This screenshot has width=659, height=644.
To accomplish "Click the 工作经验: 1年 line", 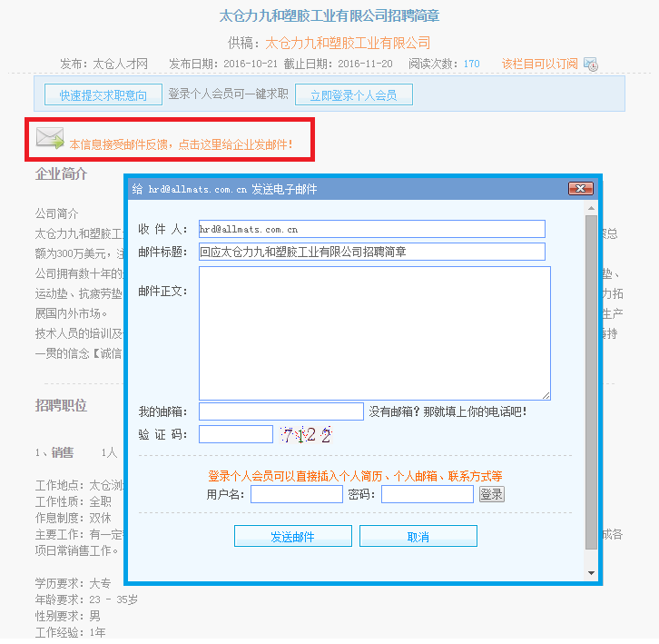I will (70, 632).
